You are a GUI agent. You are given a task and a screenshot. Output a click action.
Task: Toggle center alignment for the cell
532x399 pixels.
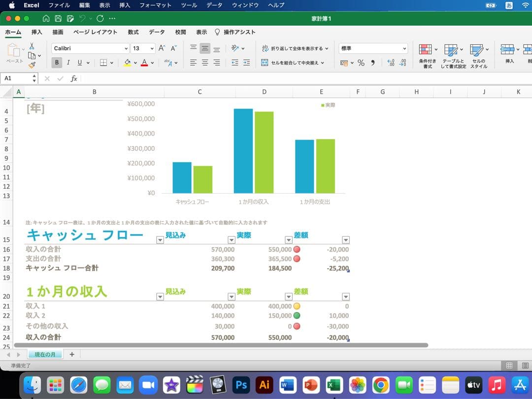[204, 62]
